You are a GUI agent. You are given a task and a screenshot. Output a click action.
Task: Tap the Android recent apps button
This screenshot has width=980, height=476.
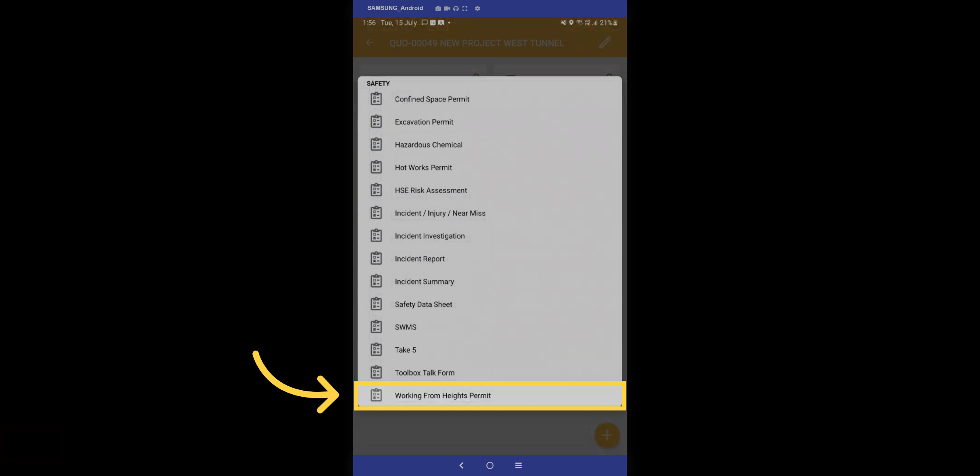519,465
